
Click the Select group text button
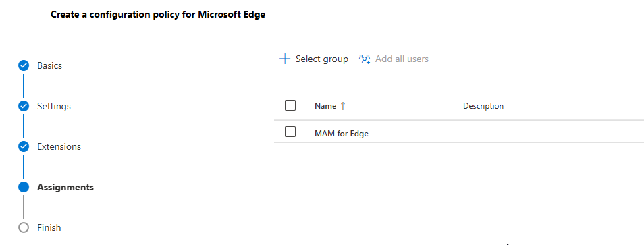click(321, 59)
